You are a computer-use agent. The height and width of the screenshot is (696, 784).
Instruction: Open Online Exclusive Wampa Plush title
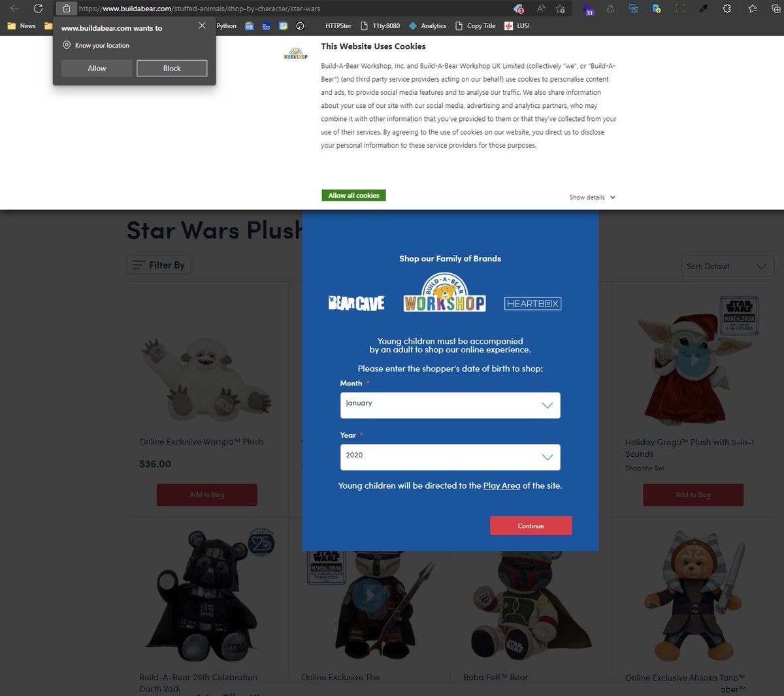click(x=201, y=442)
